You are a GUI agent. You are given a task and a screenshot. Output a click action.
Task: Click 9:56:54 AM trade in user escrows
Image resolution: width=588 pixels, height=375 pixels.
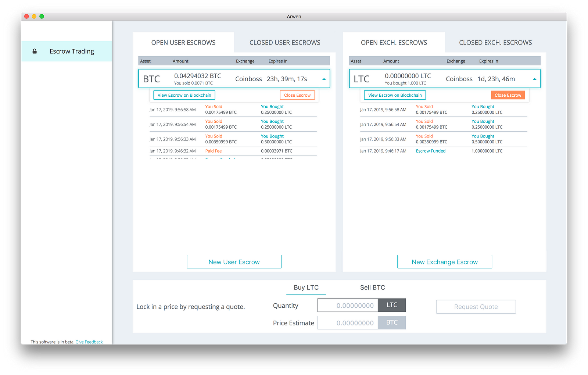point(233,124)
